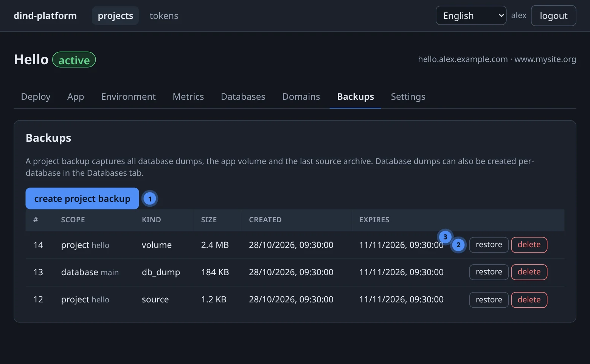Click row number 12
The image size is (590, 364).
click(x=38, y=299)
